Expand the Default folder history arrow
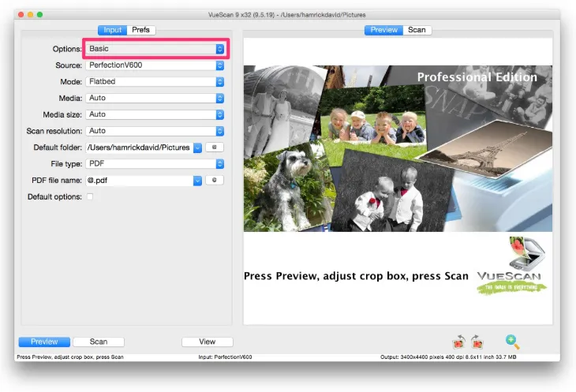The height and width of the screenshot is (392, 576). (x=197, y=147)
